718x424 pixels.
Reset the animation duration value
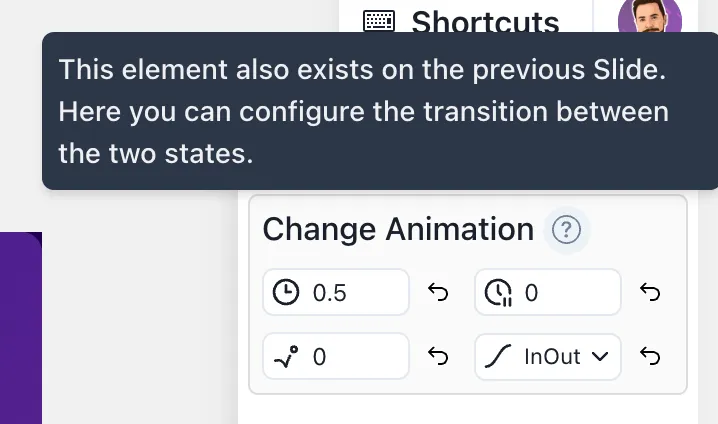coord(438,293)
